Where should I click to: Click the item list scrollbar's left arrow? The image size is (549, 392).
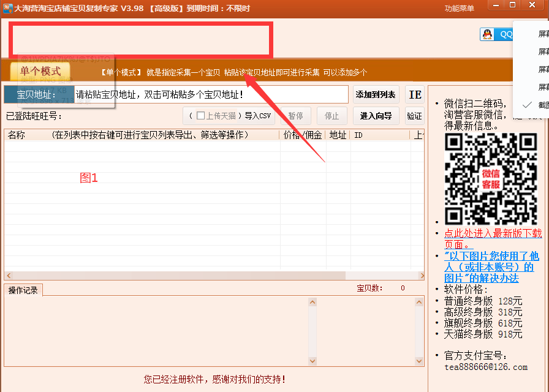pos(9,276)
